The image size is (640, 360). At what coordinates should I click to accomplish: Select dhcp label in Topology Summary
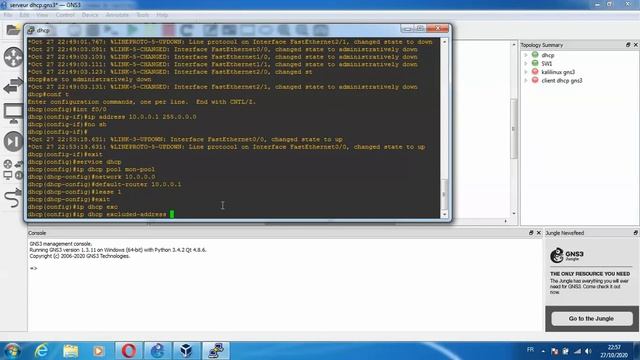pyautogui.click(x=548, y=55)
